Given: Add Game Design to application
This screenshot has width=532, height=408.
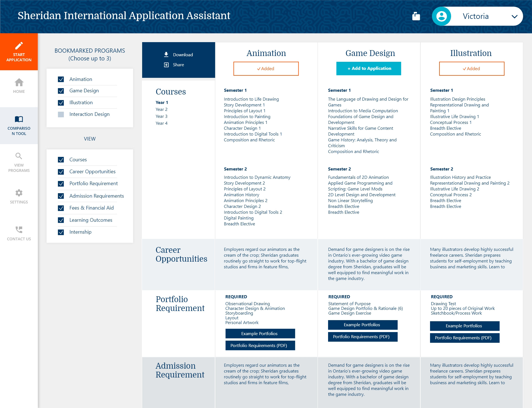Looking at the screenshot, I should [369, 68].
